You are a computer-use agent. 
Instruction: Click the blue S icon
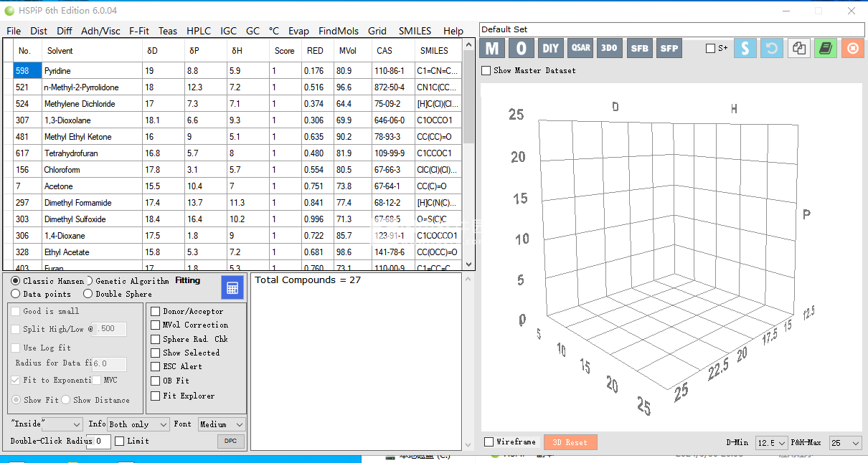pos(745,48)
